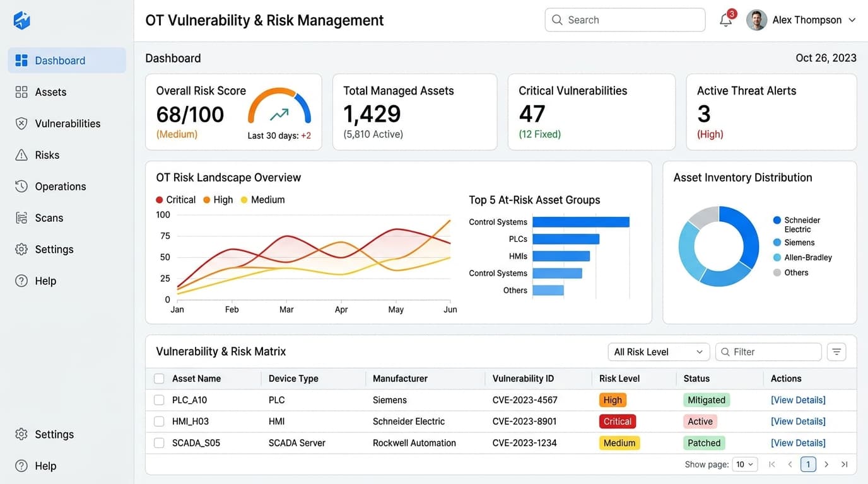This screenshot has height=484, width=868.
Task: Click View Details for SCADA_S05
Action: pyautogui.click(x=798, y=443)
